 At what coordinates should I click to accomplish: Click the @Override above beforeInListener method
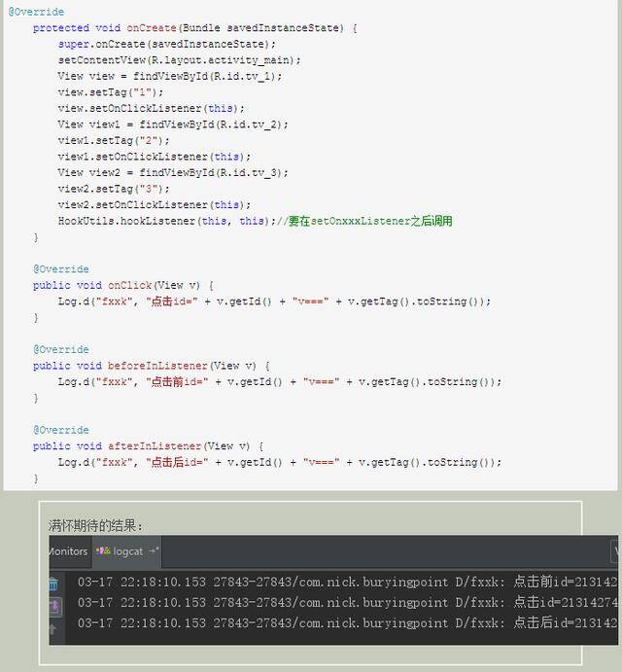61,350
